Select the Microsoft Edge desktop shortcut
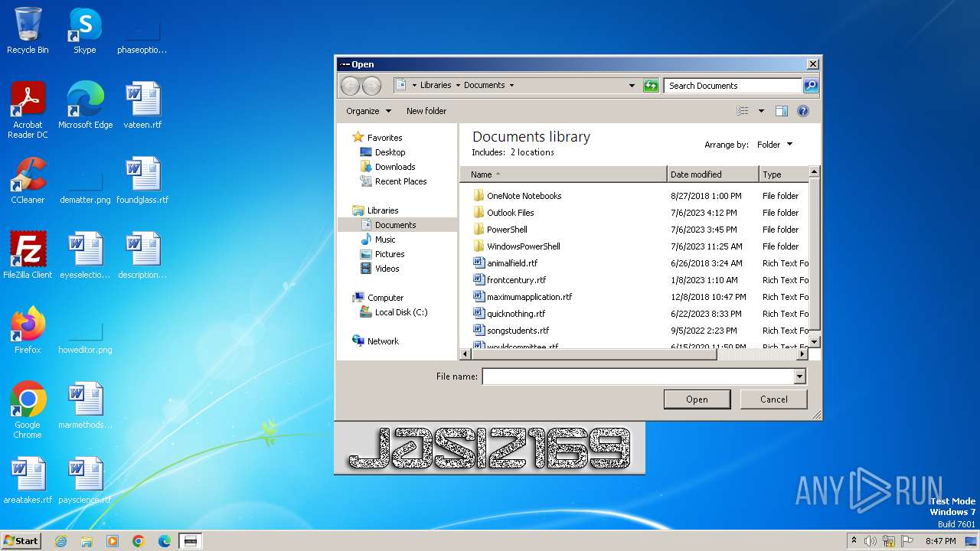980x551 pixels. 85,106
